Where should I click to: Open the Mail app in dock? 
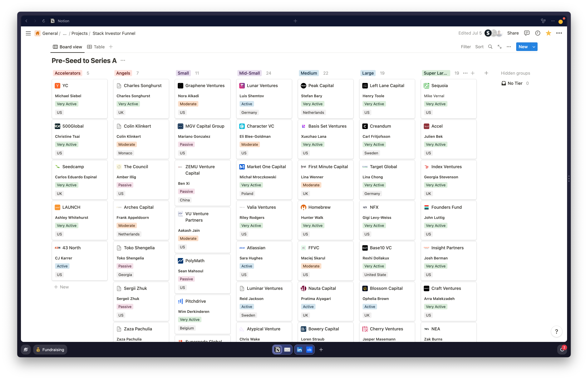(287, 349)
